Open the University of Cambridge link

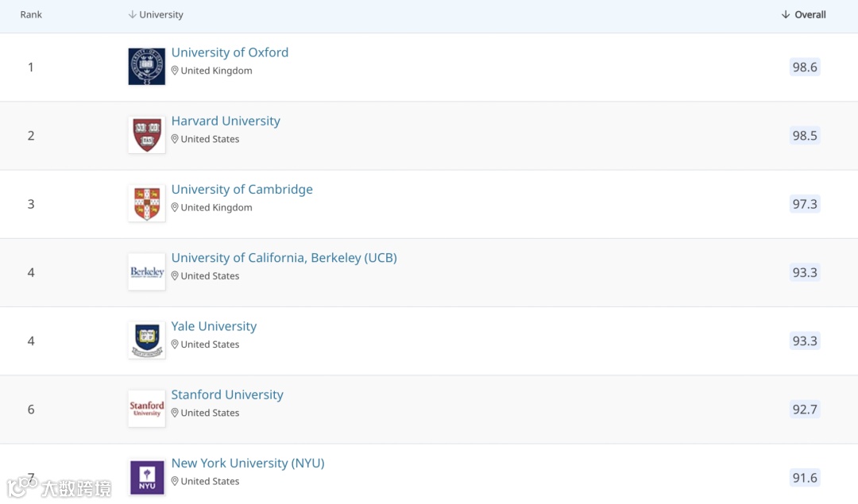pyautogui.click(x=242, y=189)
